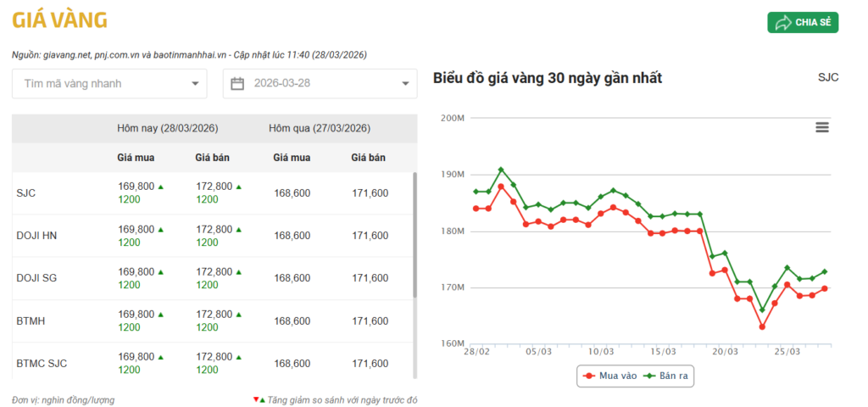
Task: Click the SJC buy price up arrow
Action: point(161,187)
